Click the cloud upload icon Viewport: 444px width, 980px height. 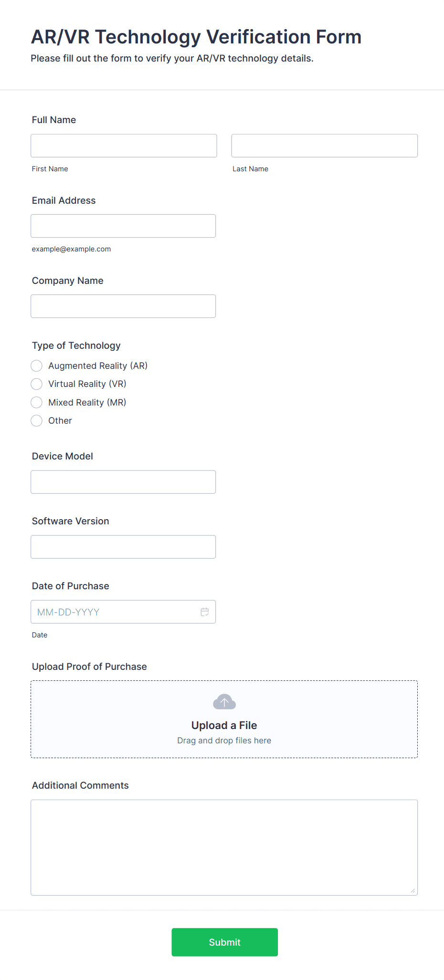click(224, 702)
